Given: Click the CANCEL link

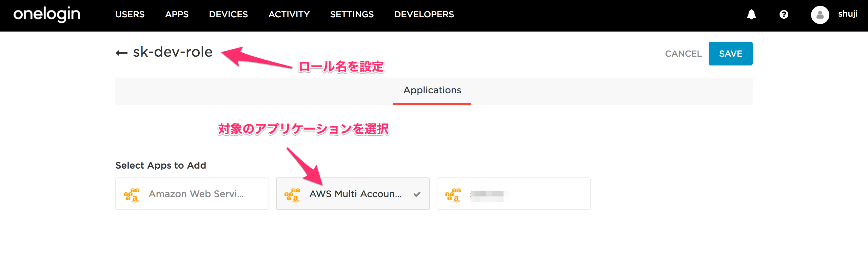Looking at the screenshot, I should pos(683,54).
